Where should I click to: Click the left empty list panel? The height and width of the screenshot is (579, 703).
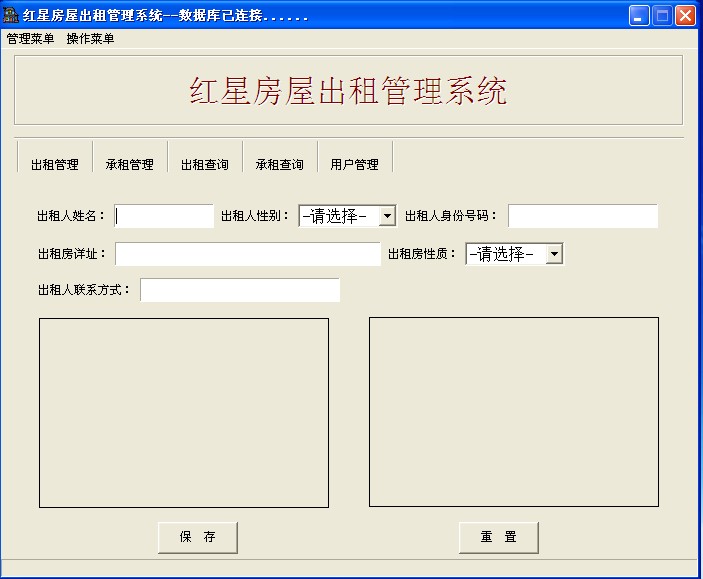(184, 413)
